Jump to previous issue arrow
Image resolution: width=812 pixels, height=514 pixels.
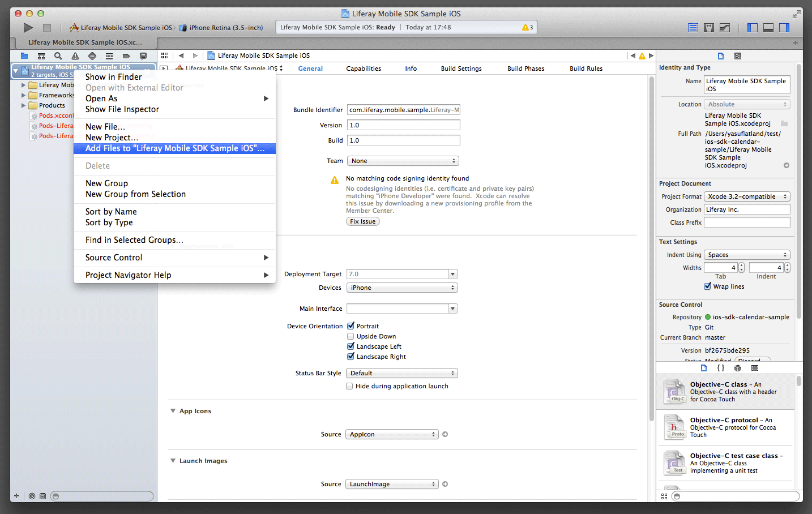tap(632, 55)
